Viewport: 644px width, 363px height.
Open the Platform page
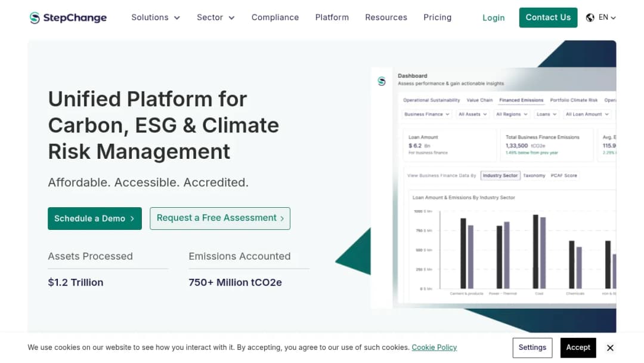[332, 18]
